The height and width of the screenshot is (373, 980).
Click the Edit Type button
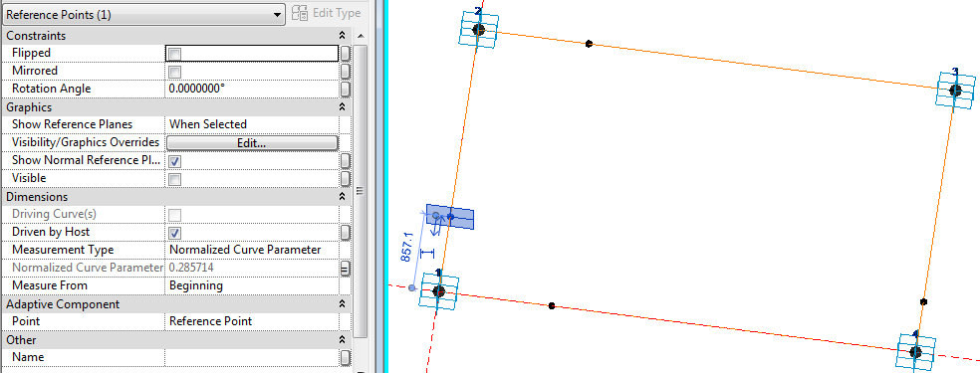click(327, 13)
